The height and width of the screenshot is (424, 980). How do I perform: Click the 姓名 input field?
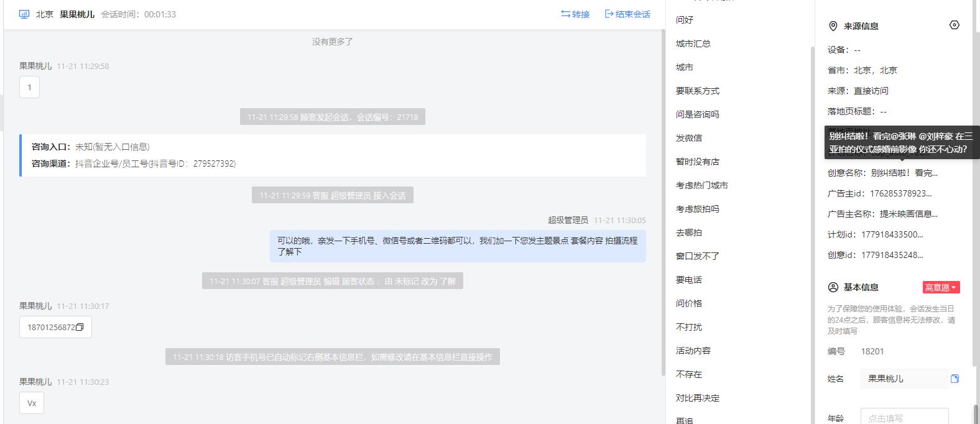(x=904, y=379)
